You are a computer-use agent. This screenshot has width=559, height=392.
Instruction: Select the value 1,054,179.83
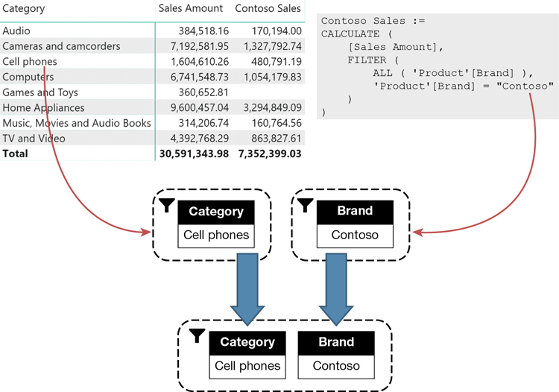click(x=273, y=77)
